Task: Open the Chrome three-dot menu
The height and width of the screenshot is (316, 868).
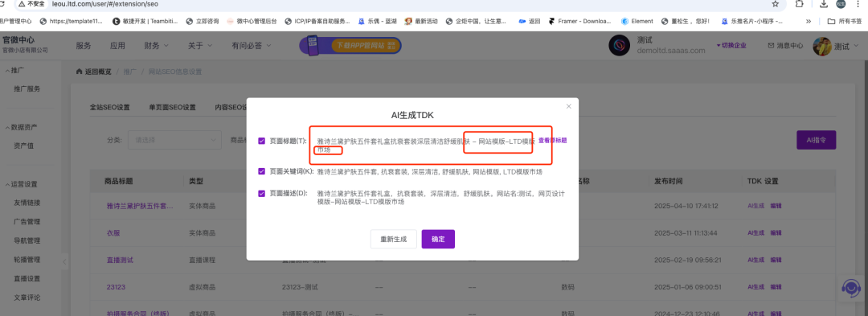Action: coord(859,4)
